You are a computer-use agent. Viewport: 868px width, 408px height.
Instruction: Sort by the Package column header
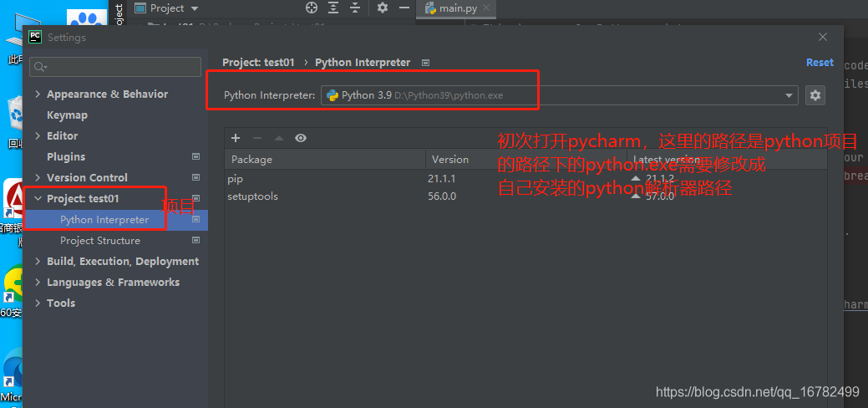click(325, 159)
